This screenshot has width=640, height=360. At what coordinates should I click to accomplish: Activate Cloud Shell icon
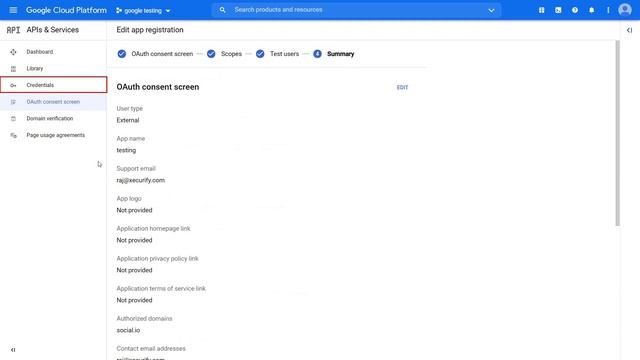tap(558, 10)
